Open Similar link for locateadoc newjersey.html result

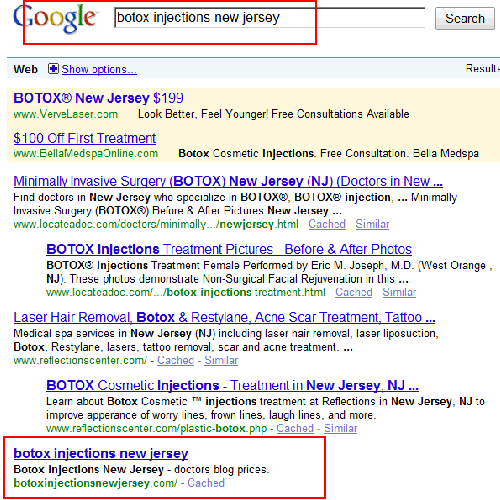372,224
